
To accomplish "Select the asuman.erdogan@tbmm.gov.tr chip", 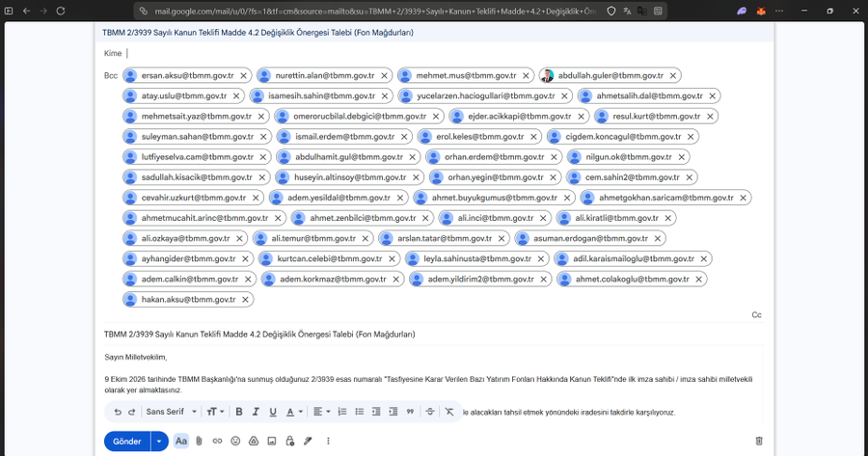I will [590, 238].
